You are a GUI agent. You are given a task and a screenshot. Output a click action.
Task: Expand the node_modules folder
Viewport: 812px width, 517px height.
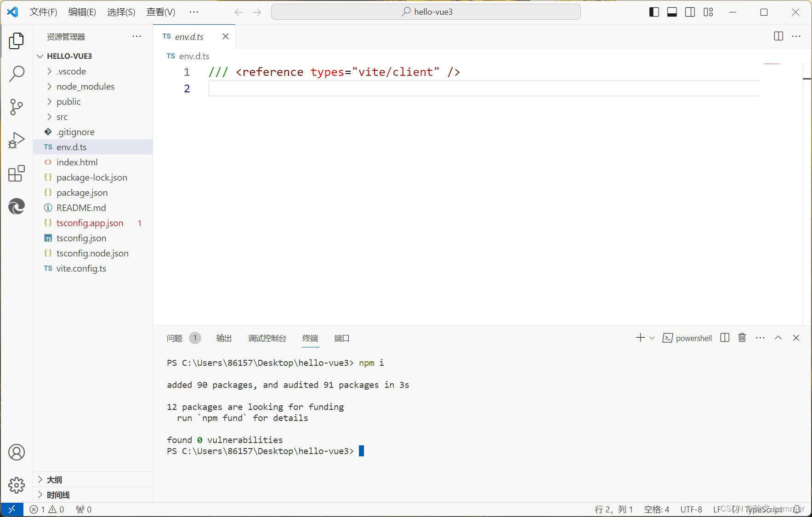point(85,86)
